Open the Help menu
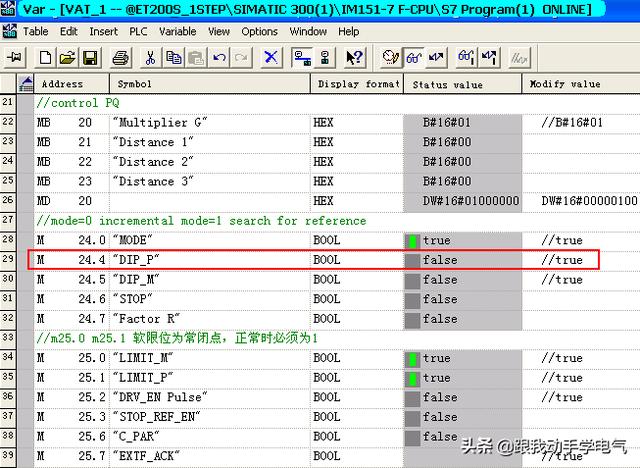This screenshot has width=640, height=468. (349, 31)
